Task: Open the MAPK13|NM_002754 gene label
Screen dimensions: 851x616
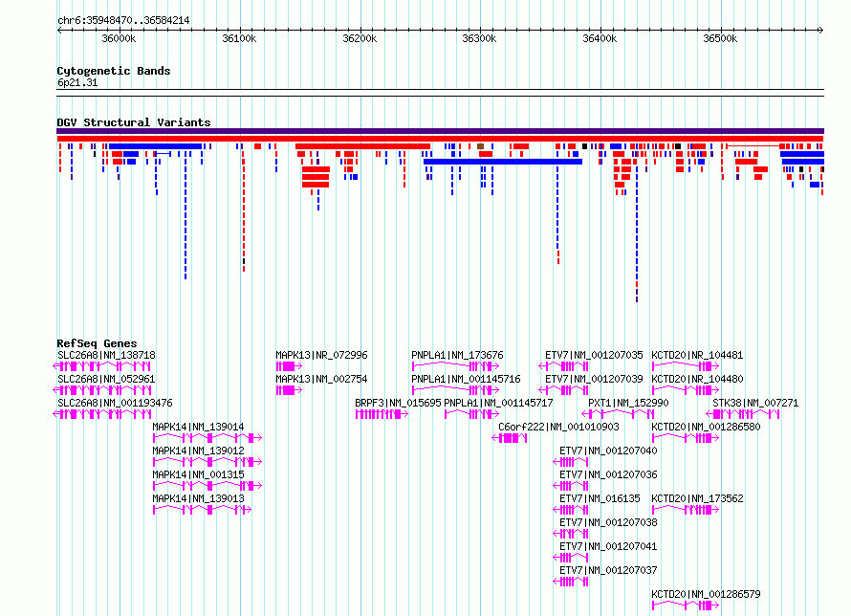Action: [x=321, y=379]
